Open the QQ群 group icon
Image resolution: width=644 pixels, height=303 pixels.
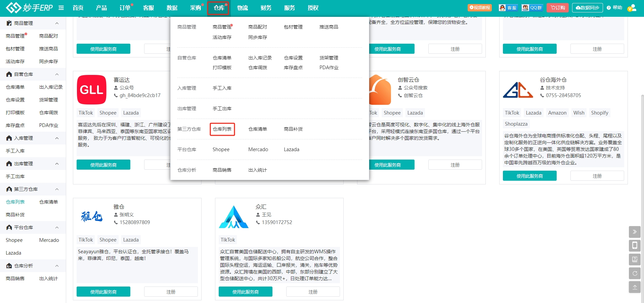532,8
